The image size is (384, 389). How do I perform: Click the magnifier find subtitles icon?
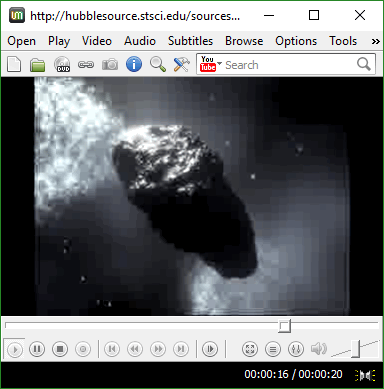(x=158, y=64)
